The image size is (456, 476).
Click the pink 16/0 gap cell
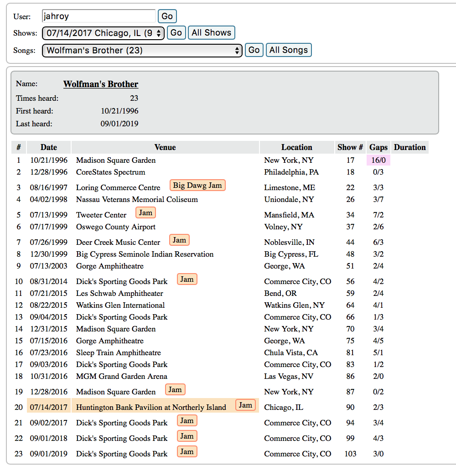[x=378, y=160]
